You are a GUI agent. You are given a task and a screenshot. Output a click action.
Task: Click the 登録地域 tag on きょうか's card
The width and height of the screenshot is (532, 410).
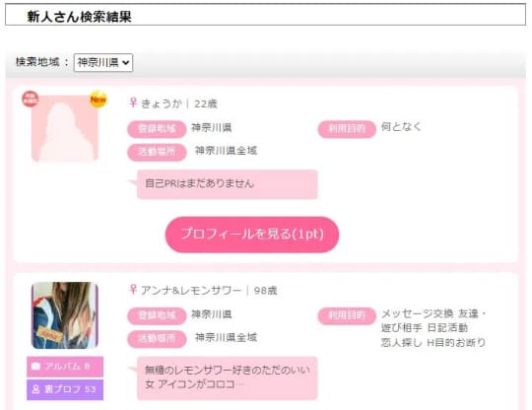pyautogui.click(x=157, y=129)
